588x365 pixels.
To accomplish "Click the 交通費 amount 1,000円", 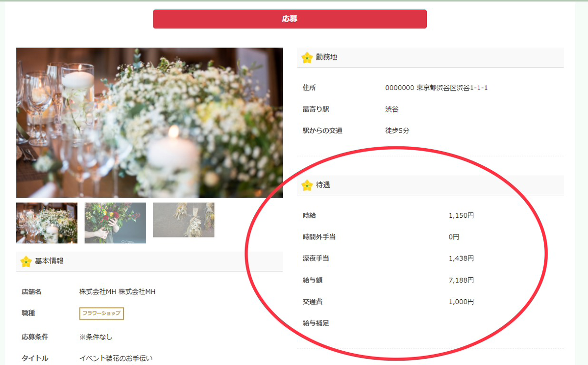I will pos(461,302).
